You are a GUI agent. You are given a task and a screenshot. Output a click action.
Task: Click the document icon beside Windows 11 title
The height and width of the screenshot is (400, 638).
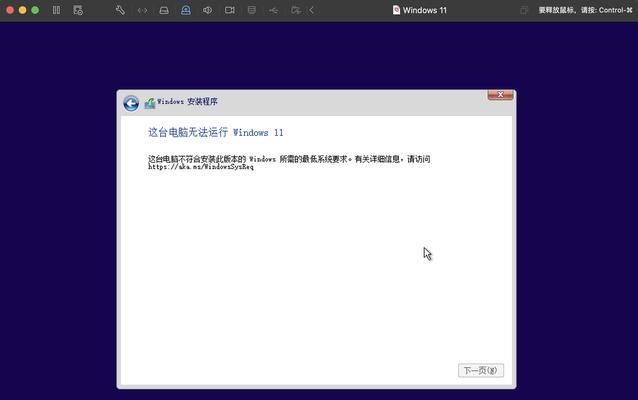(396, 10)
